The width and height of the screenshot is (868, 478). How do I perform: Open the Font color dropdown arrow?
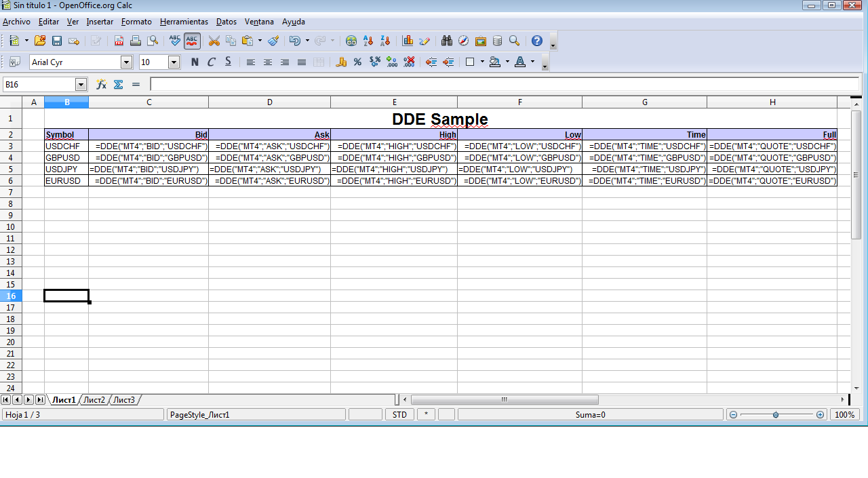click(x=532, y=62)
